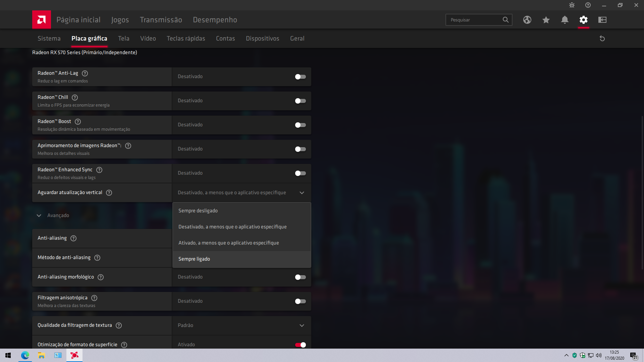Switch to the Geral tab
The width and height of the screenshot is (644, 362).
tap(297, 39)
